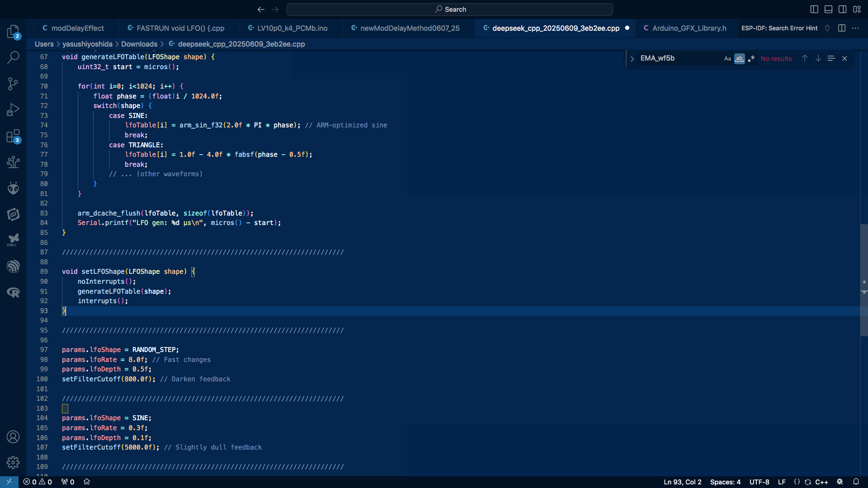The image size is (868, 488).
Task: Open the Explorer view icon
Action: (13, 32)
